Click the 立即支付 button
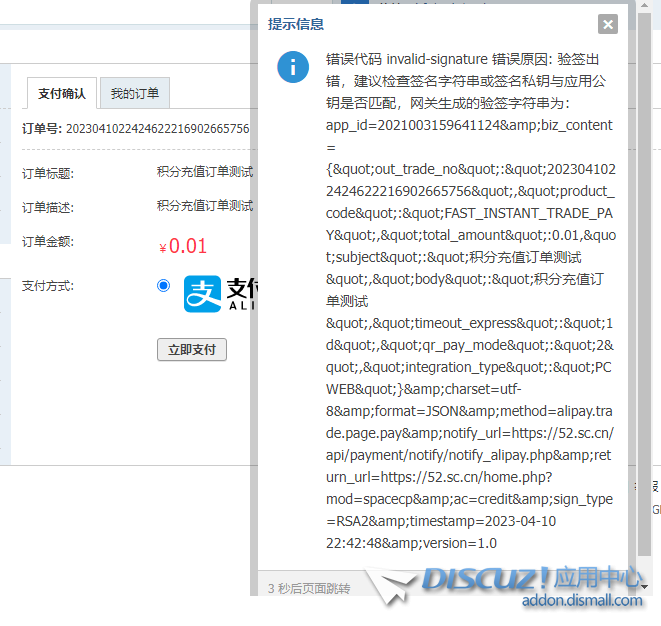This screenshot has width=661, height=626. pos(192,349)
